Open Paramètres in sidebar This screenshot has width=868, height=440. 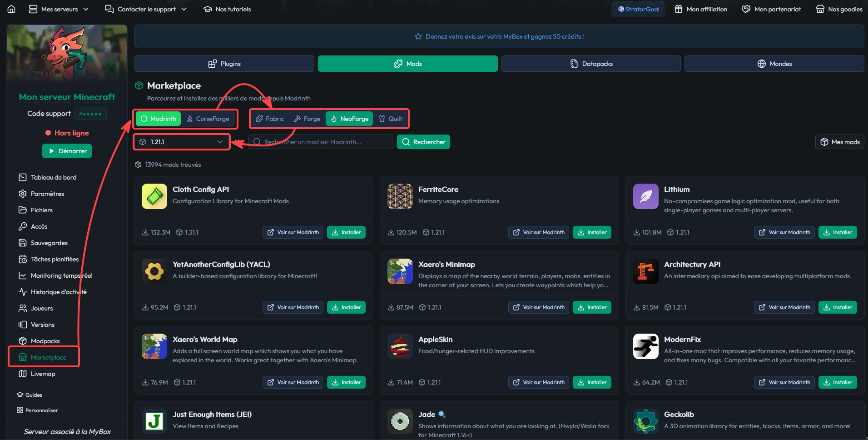click(41, 194)
